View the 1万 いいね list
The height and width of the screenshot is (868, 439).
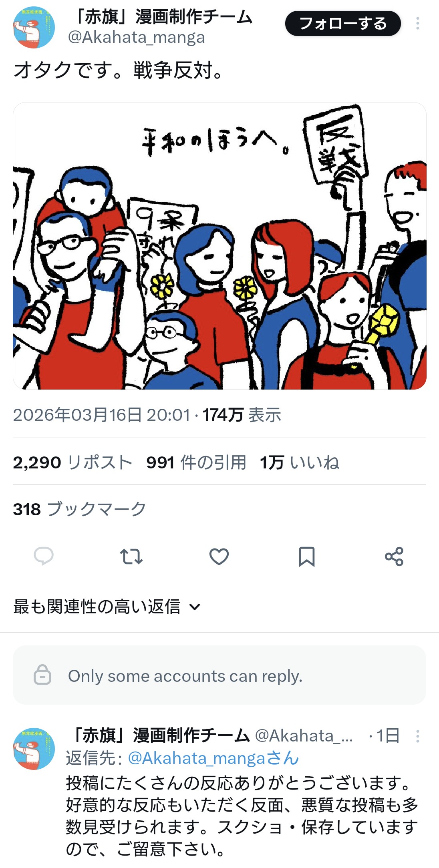tap(300, 462)
